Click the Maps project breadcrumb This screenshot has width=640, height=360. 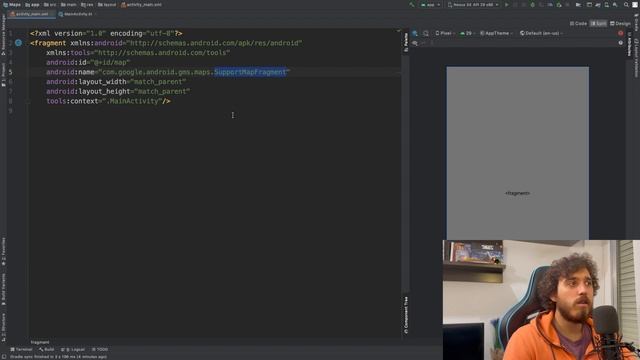click(12, 5)
